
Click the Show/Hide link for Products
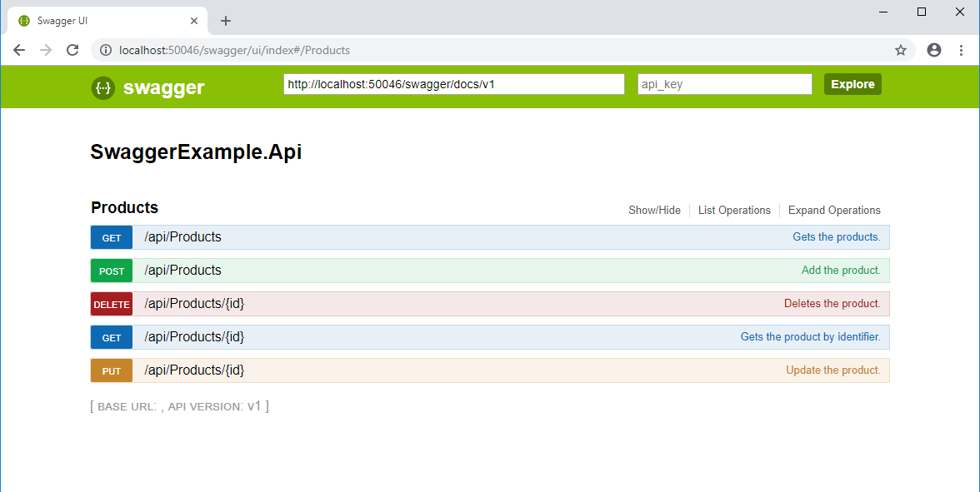[654, 211]
